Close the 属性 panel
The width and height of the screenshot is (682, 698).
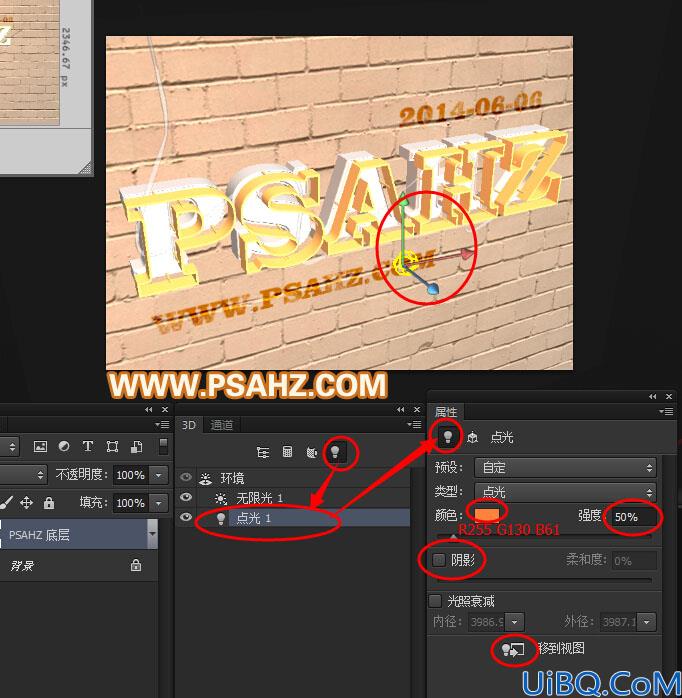669,396
